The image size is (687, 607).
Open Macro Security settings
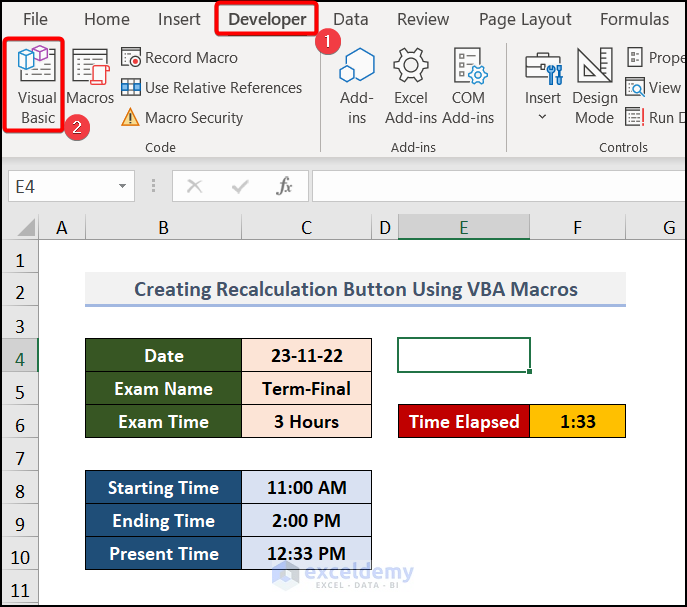coord(182,117)
